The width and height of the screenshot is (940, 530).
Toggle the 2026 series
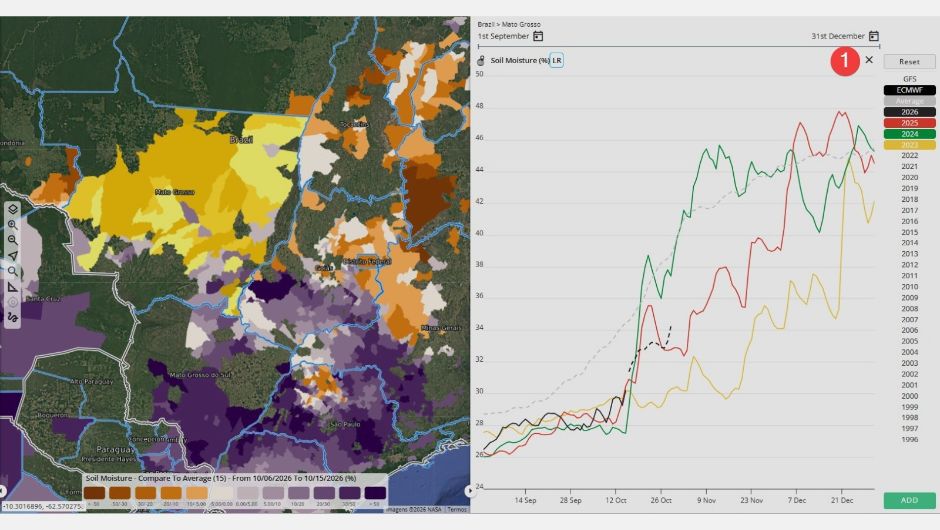click(x=909, y=112)
